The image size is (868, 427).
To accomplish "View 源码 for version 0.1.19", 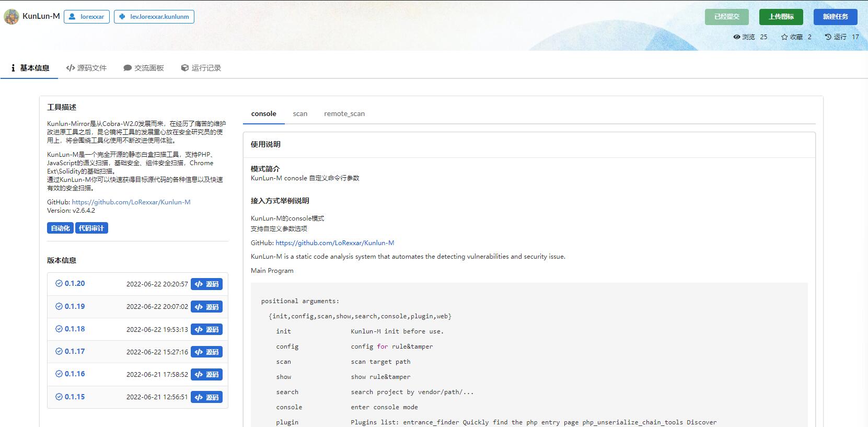I will tap(206, 307).
